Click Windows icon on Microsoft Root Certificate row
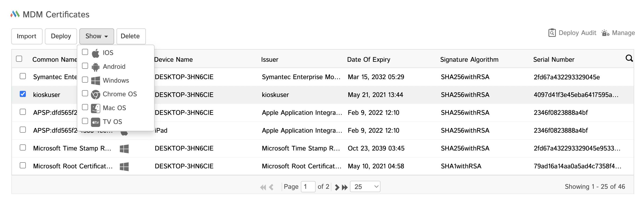The image size is (644, 205). [x=124, y=166]
